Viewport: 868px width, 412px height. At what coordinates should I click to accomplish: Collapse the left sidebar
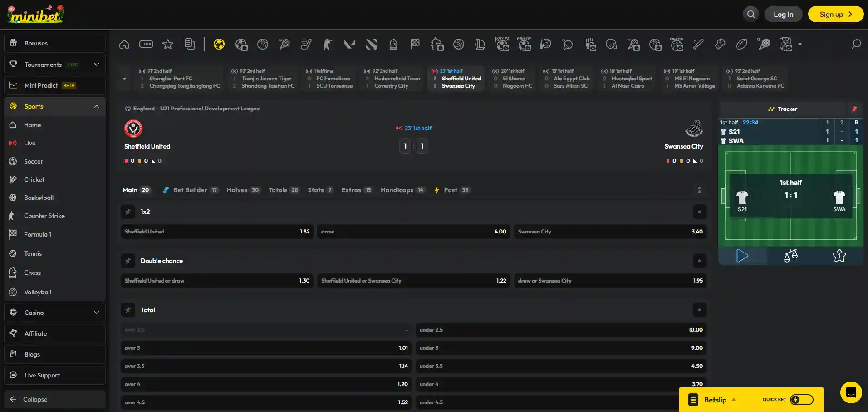55,399
